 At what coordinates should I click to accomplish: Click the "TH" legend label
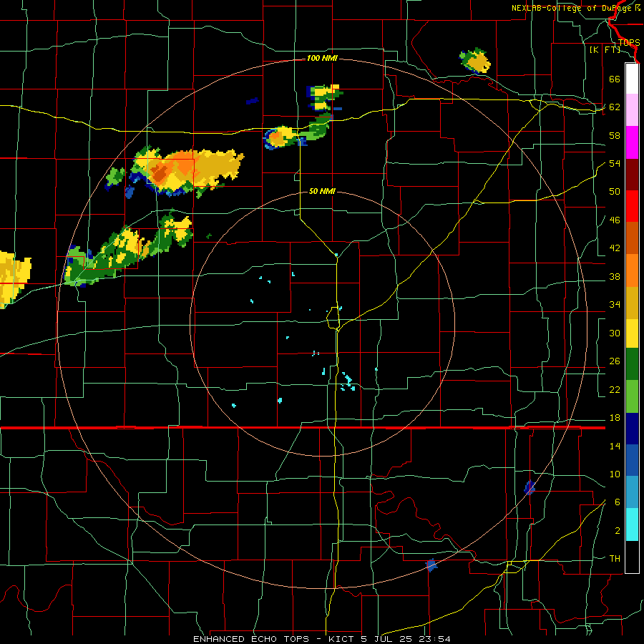pos(615,559)
